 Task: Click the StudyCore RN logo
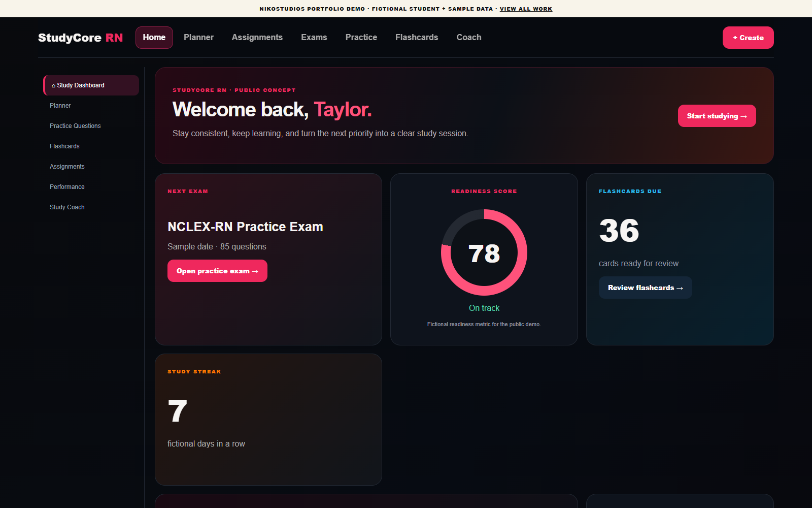[81, 38]
